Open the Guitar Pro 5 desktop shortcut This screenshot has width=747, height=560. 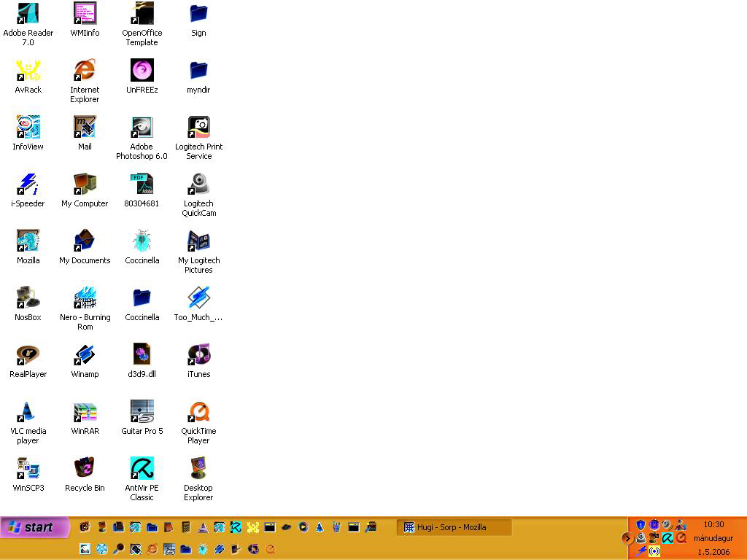(142, 418)
